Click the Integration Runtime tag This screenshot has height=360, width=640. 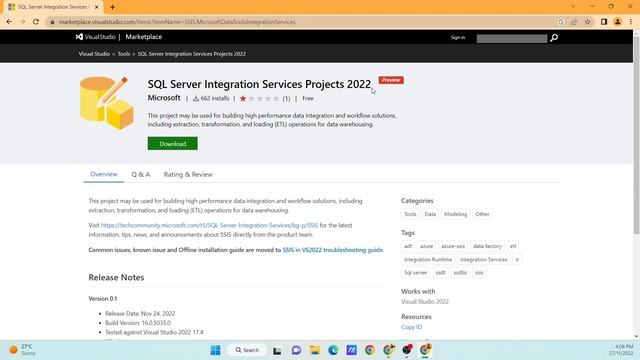pos(428,260)
